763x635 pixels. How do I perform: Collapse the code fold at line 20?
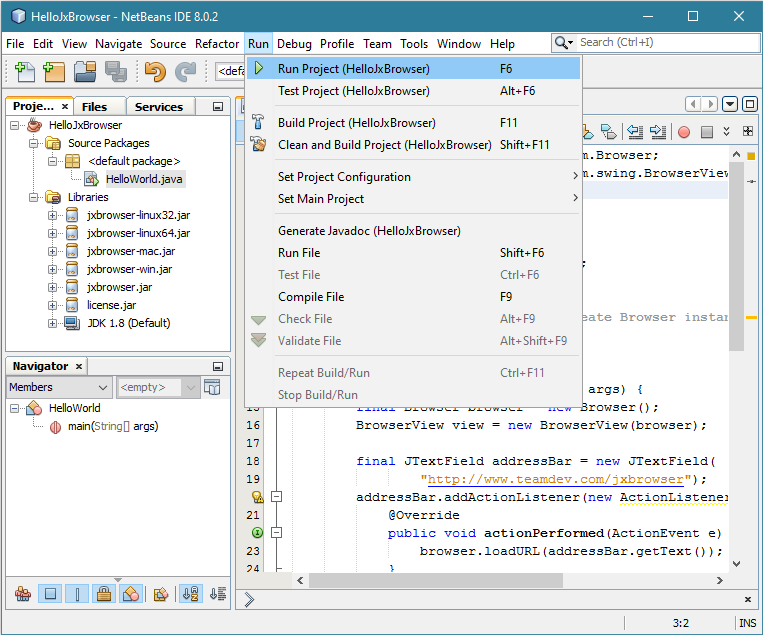[x=276, y=497]
